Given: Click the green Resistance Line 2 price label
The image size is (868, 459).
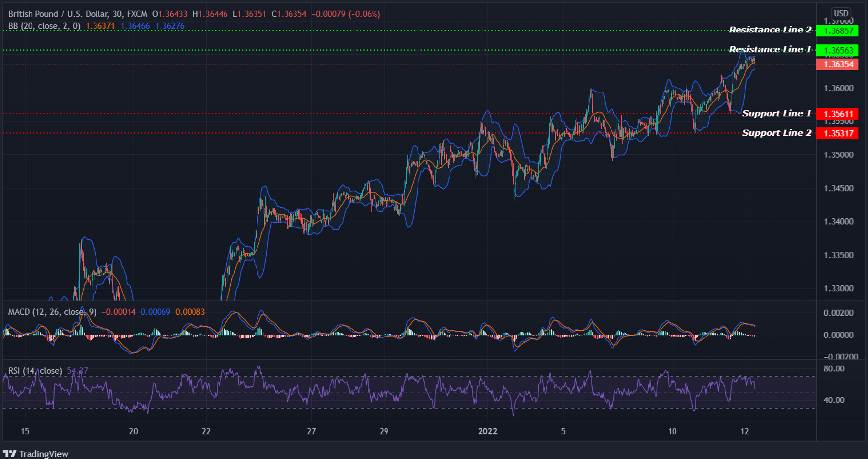Looking at the screenshot, I should click(x=837, y=30).
